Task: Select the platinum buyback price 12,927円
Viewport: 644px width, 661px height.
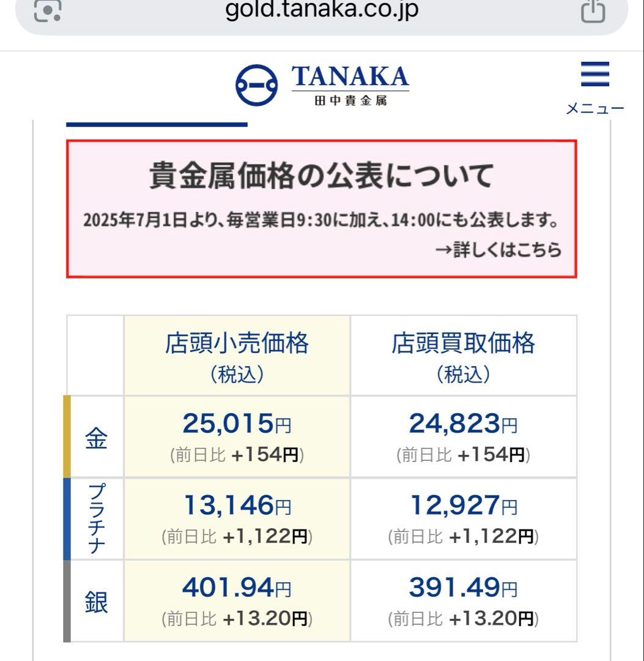Action: pyautogui.click(x=463, y=506)
